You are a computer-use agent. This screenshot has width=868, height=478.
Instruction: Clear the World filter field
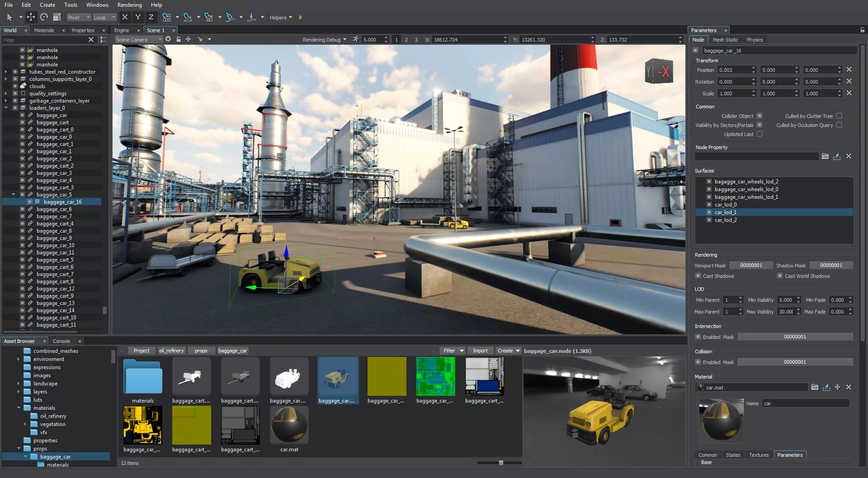coord(91,40)
